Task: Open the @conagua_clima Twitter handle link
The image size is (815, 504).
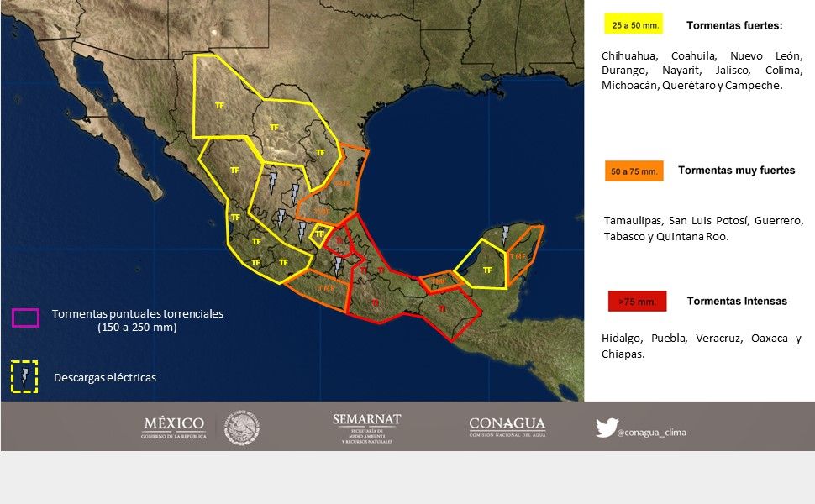Action: [x=651, y=433]
